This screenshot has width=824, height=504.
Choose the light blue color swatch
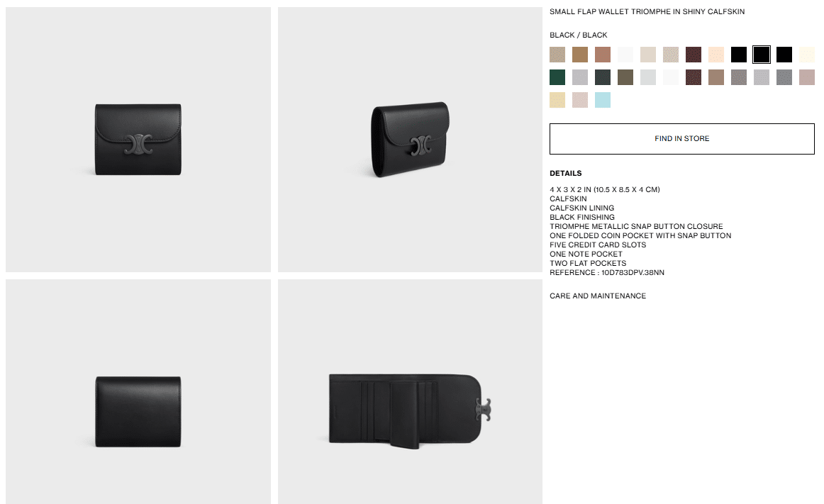click(x=602, y=100)
